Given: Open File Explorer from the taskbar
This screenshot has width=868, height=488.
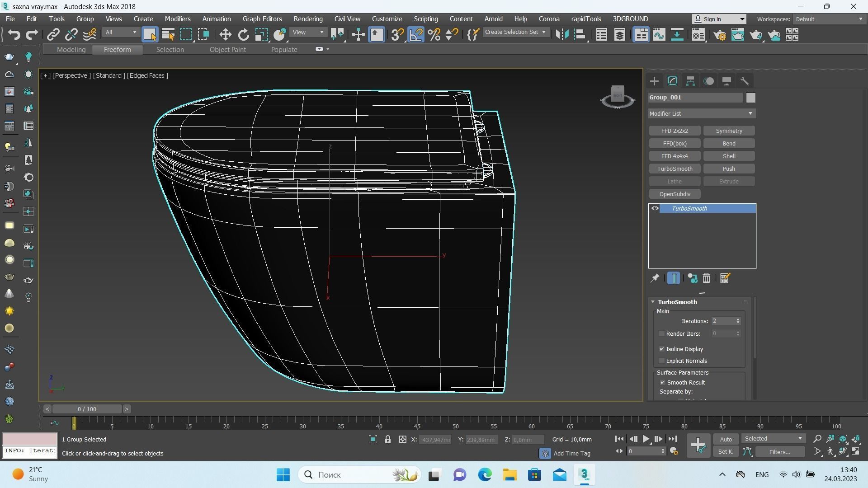Looking at the screenshot, I should click(509, 475).
